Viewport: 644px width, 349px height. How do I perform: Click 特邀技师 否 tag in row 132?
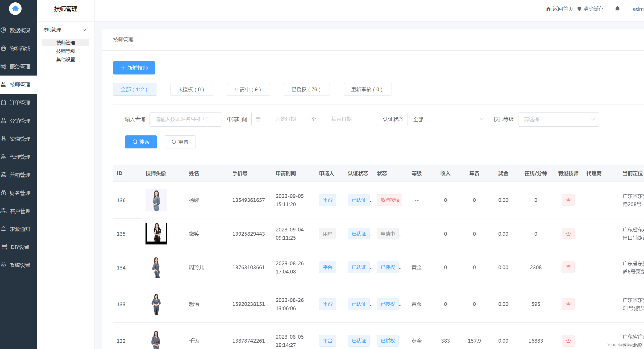[x=568, y=341]
